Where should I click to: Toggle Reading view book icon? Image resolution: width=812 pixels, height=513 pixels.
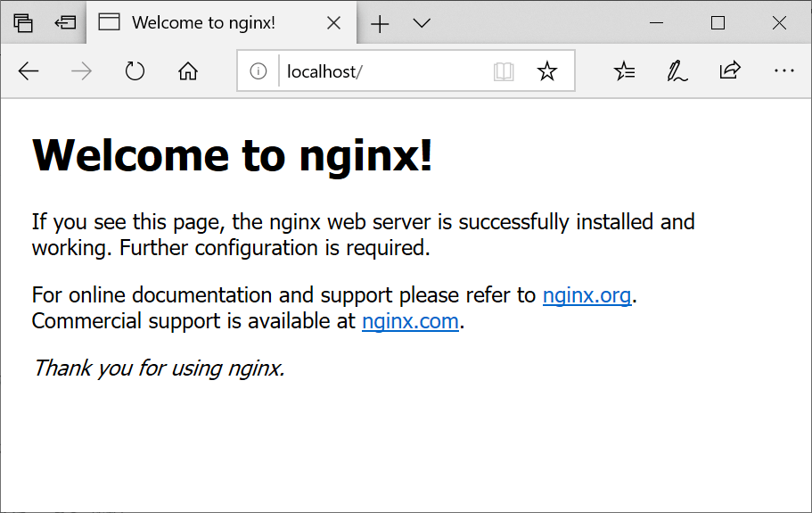pos(504,71)
